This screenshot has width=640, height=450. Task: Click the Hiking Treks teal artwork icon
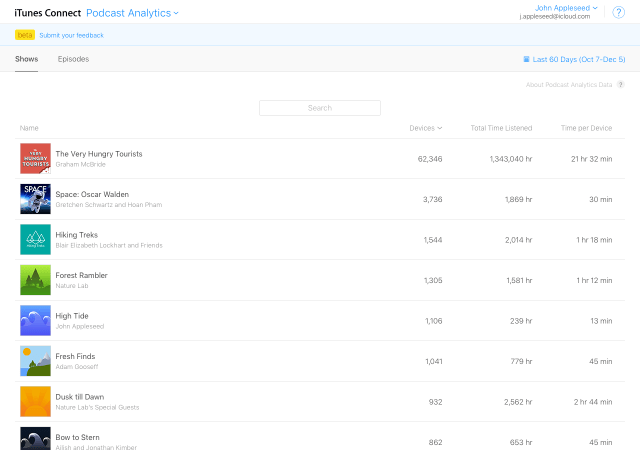(x=35, y=239)
